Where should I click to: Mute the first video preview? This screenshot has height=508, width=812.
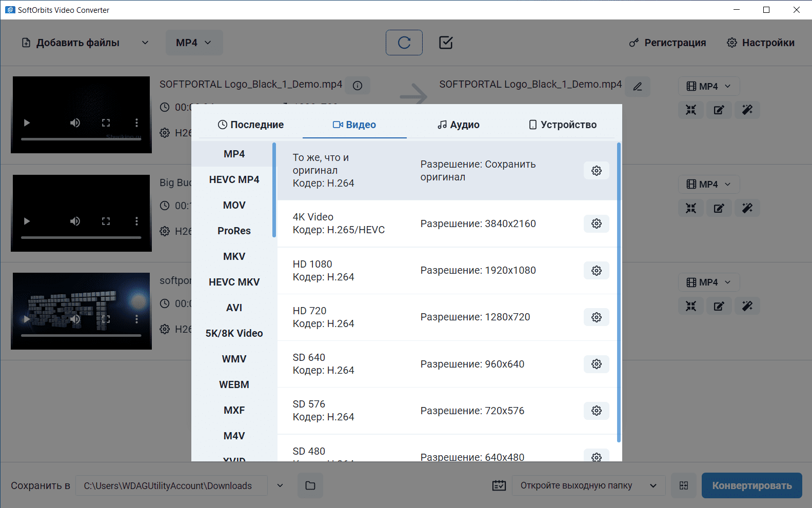tap(75, 123)
